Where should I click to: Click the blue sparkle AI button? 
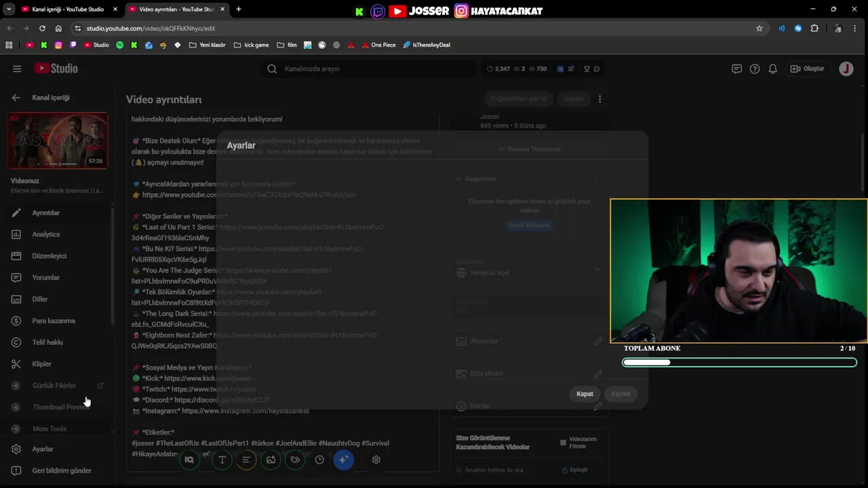(344, 460)
